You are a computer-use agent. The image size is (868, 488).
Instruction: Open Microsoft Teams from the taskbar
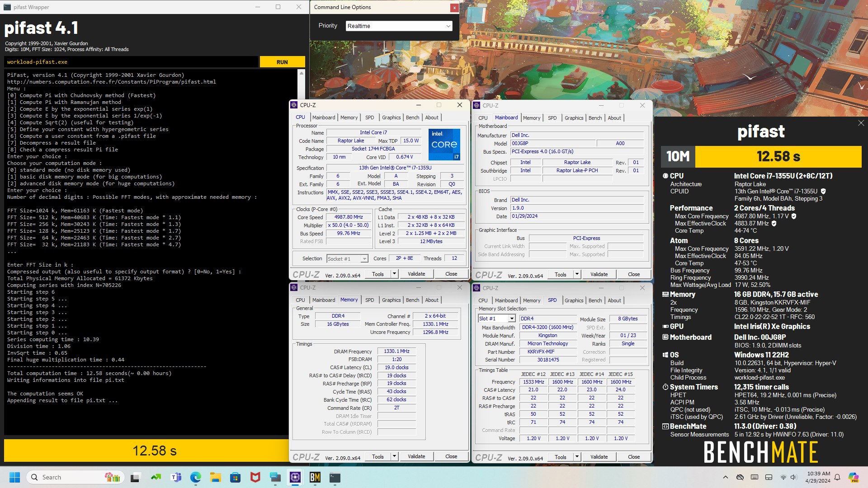click(x=176, y=477)
